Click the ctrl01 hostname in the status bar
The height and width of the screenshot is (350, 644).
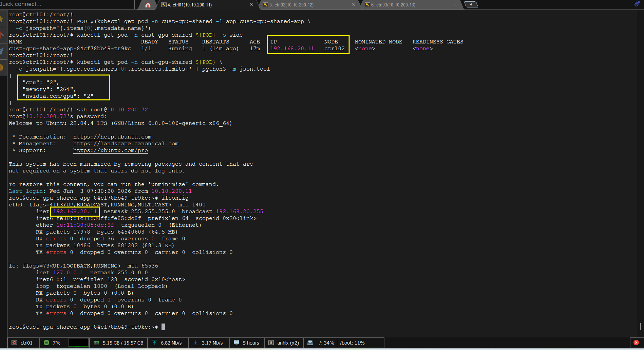[26, 343]
